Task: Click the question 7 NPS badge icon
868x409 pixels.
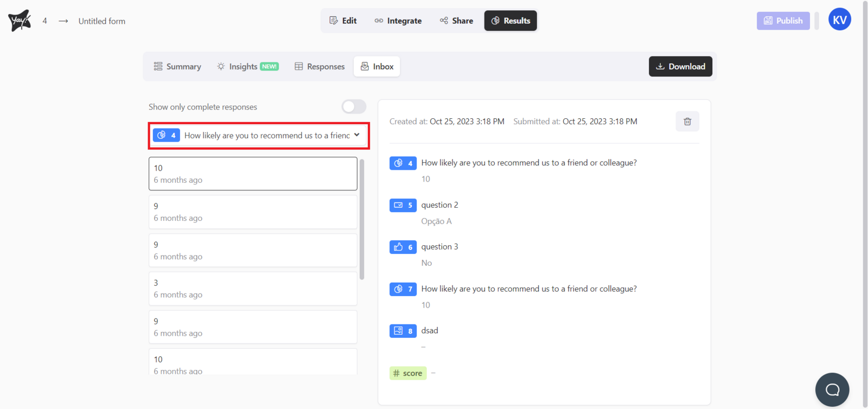Action: click(403, 289)
